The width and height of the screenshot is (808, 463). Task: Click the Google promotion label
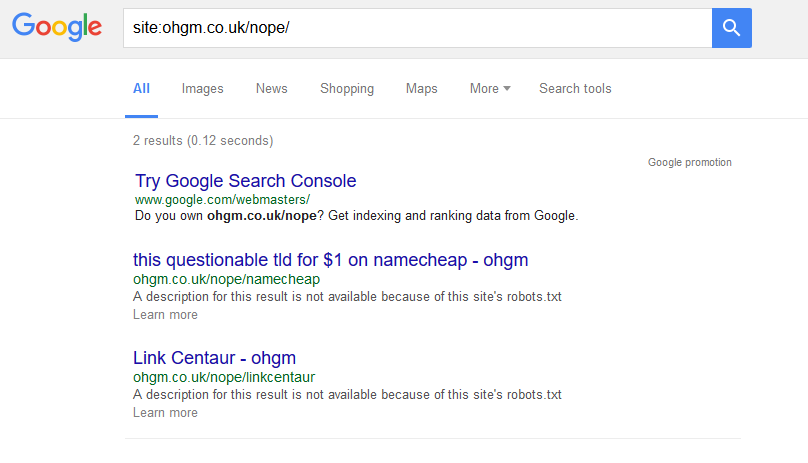pyautogui.click(x=689, y=162)
